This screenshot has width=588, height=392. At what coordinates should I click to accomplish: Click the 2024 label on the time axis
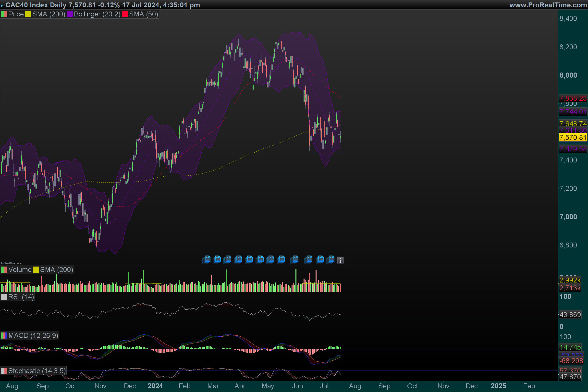[x=155, y=386]
